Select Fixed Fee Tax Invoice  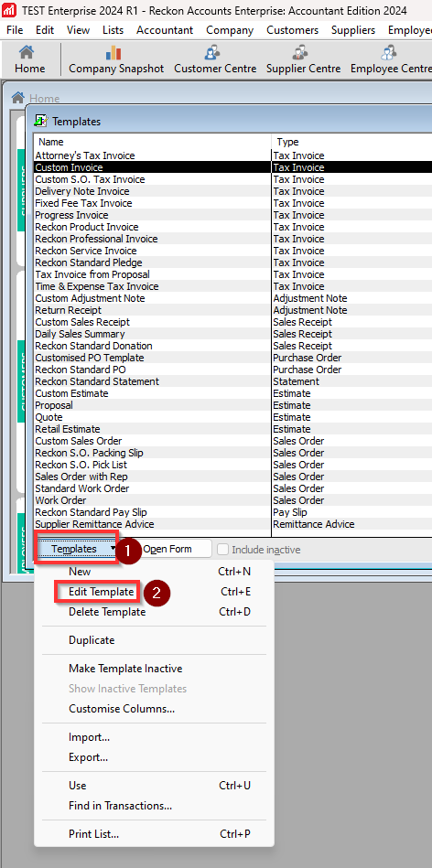[x=232, y=203]
